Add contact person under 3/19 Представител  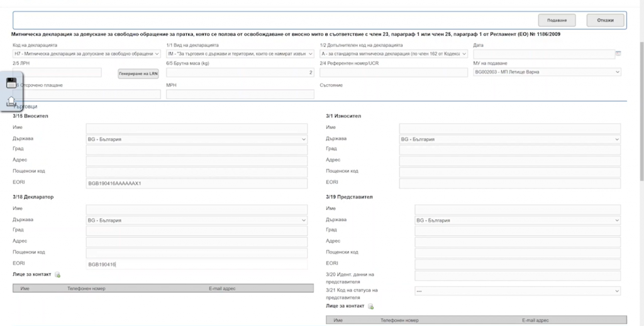pos(371,307)
